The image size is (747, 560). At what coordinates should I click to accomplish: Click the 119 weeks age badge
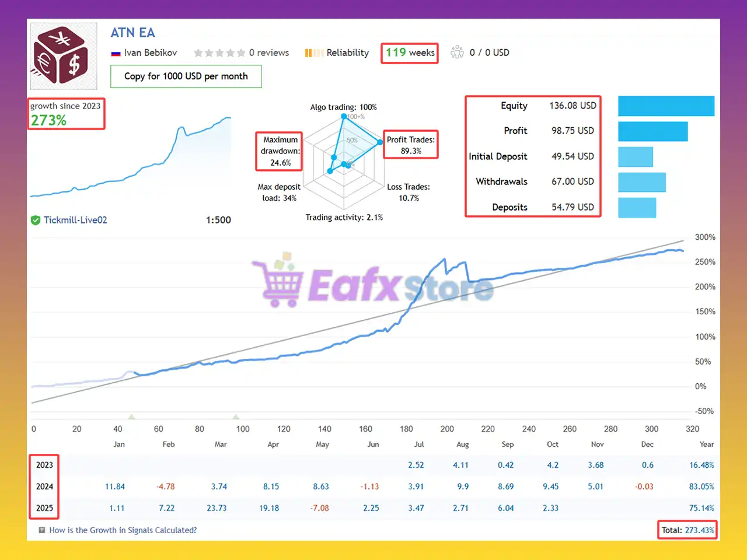click(x=409, y=52)
